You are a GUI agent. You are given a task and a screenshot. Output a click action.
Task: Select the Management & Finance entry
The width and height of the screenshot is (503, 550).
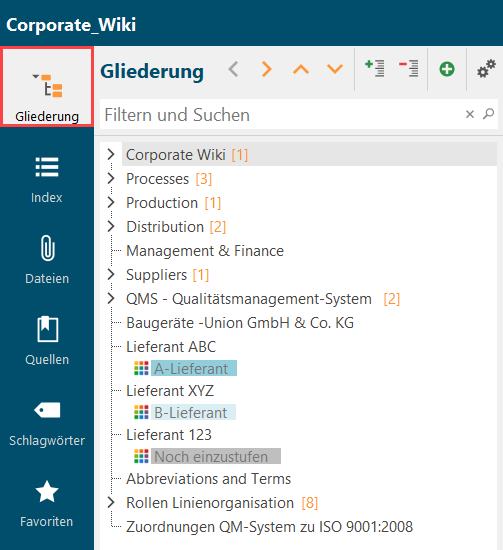point(205,251)
